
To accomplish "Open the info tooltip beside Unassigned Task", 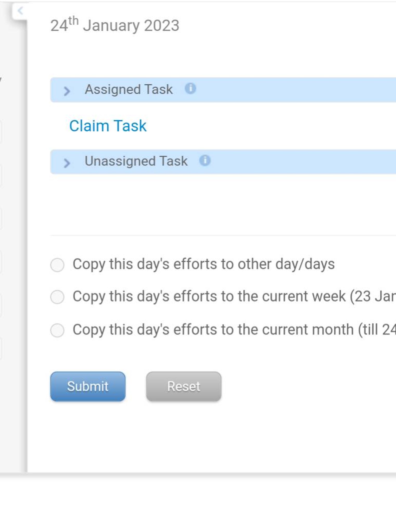I will pyautogui.click(x=205, y=160).
